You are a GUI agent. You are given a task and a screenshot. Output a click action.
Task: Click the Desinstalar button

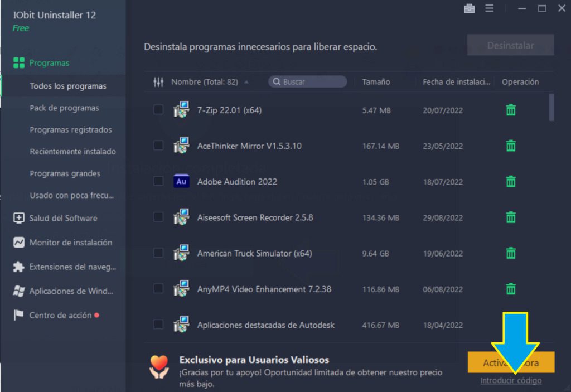[x=511, y=45]
